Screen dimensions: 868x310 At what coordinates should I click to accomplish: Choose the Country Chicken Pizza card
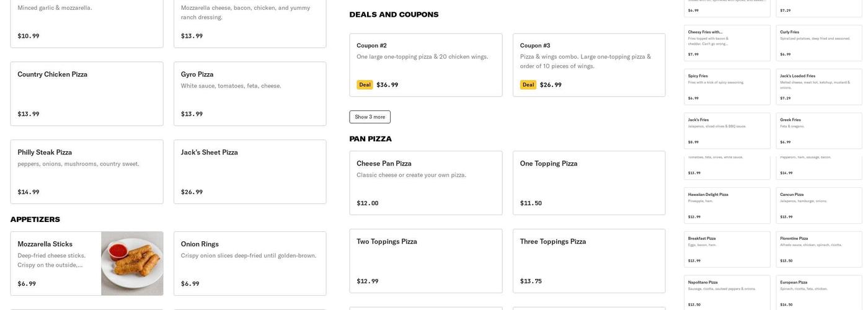tap(86, 94)
